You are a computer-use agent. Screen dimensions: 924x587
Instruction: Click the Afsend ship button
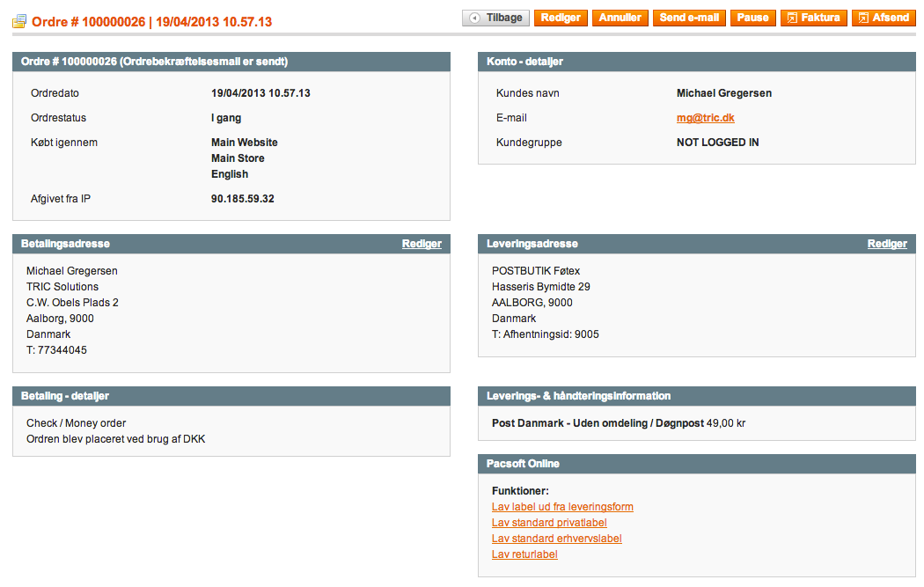click(x=884, y=18)
